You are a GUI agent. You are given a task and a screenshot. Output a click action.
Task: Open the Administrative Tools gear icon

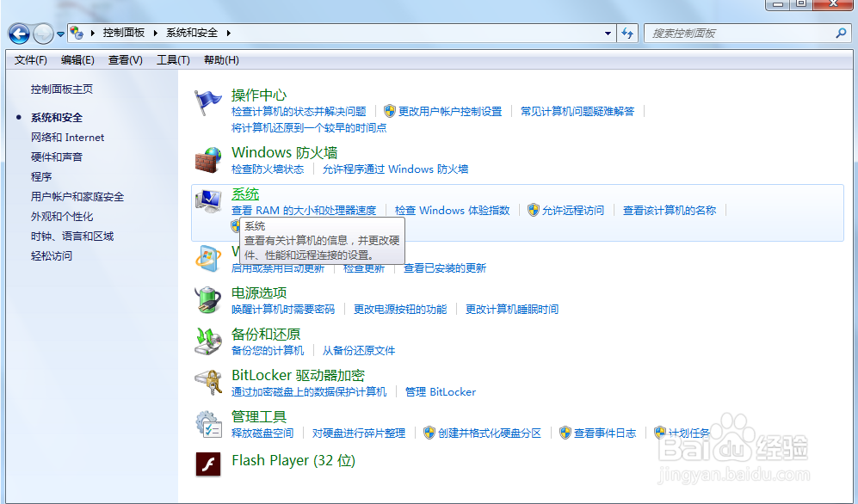208,424
